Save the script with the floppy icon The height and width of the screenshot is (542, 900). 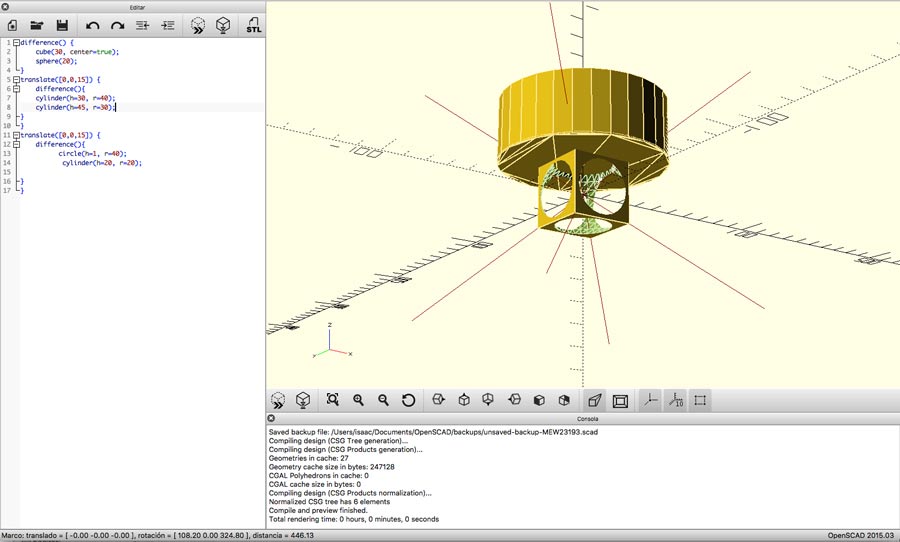(62, 25)
